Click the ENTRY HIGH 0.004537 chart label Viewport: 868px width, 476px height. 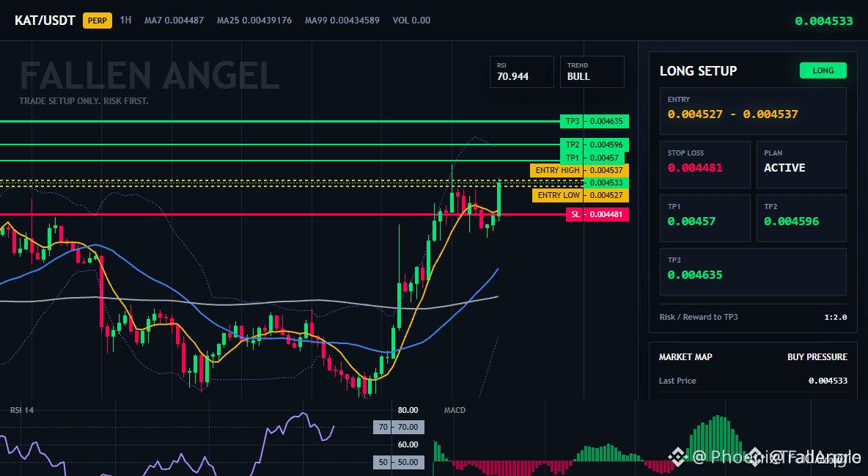pyautogui.click(x=579, y=170)
